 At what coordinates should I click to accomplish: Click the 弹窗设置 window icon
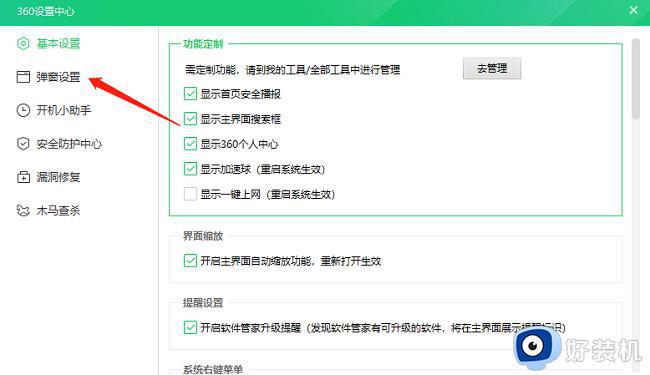[x=23, y=77]
